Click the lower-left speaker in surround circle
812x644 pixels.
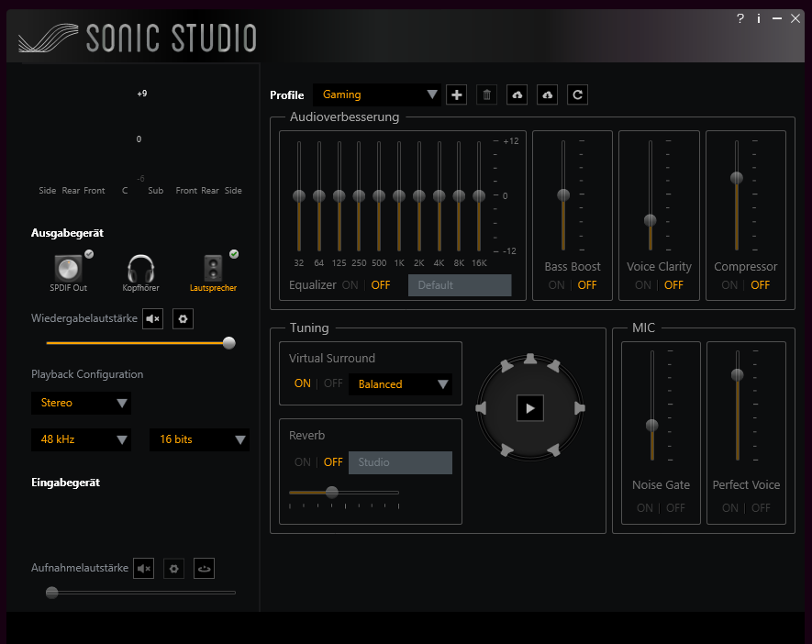tap(506, 450)
